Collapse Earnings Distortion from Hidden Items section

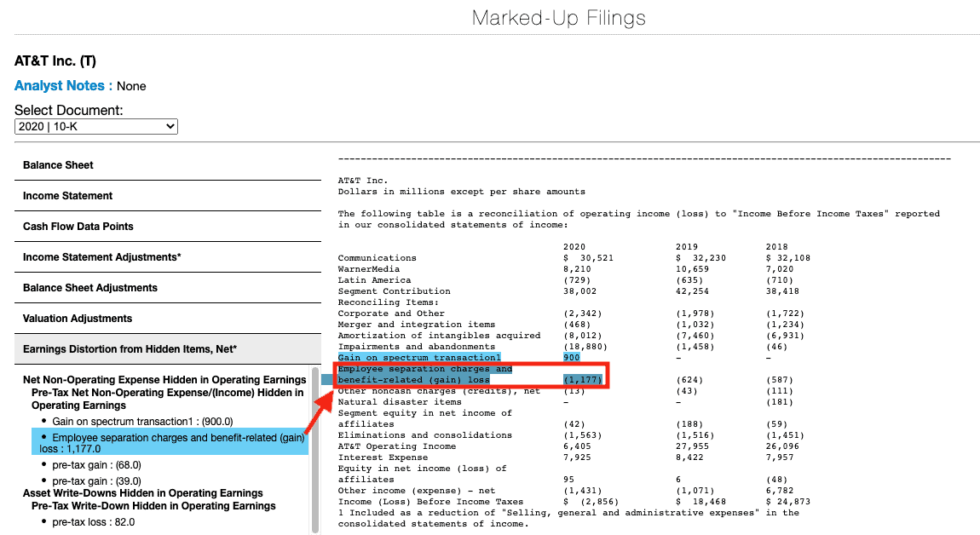pos(168,348)
